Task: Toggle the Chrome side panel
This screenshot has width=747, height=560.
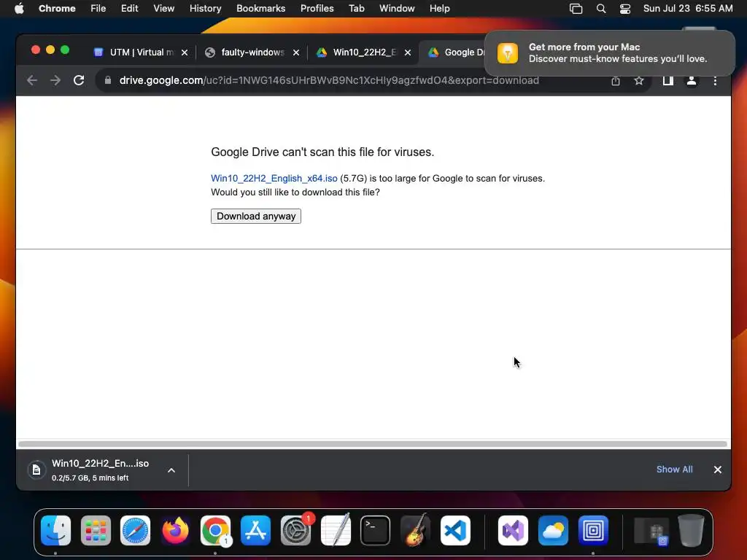Action: pos(668,81)
